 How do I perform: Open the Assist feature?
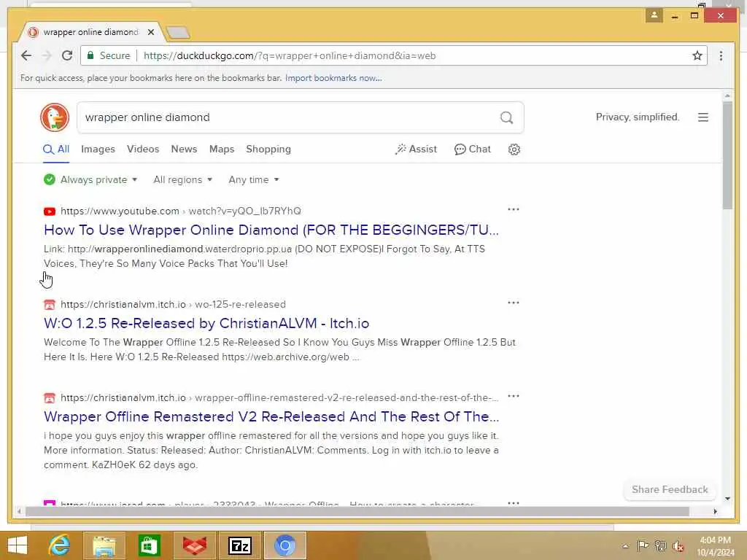(x=416, y=149)
